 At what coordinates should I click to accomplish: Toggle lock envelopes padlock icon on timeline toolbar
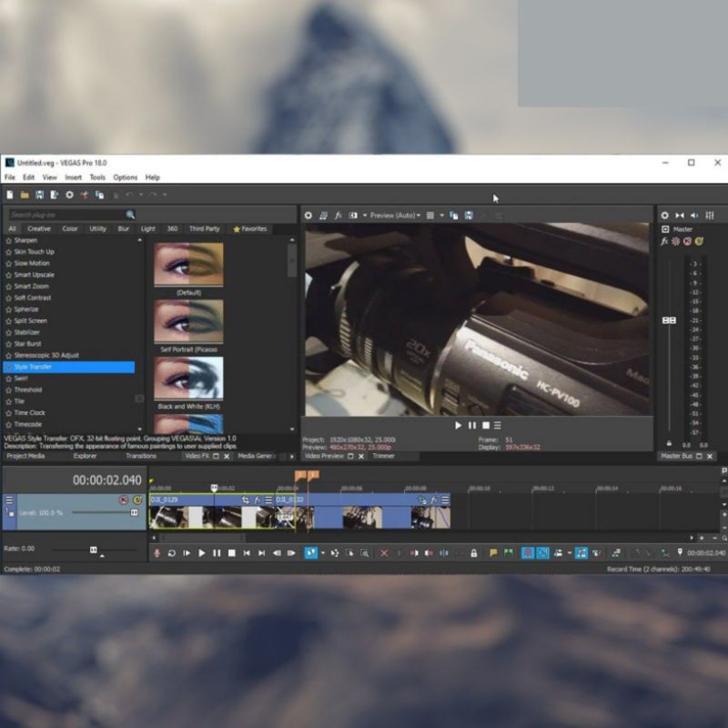click(473, 553)
